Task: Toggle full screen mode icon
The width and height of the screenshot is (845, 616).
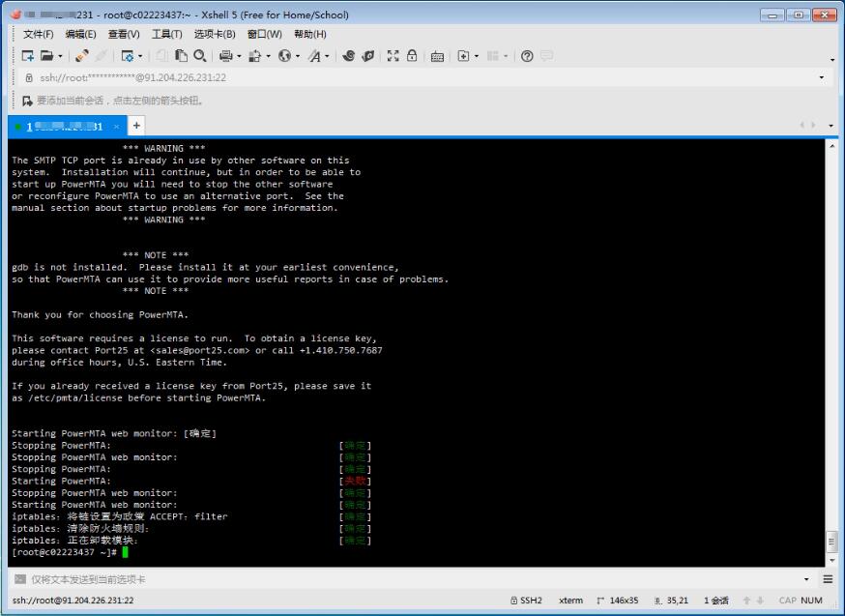Action: tap(393, 55)
